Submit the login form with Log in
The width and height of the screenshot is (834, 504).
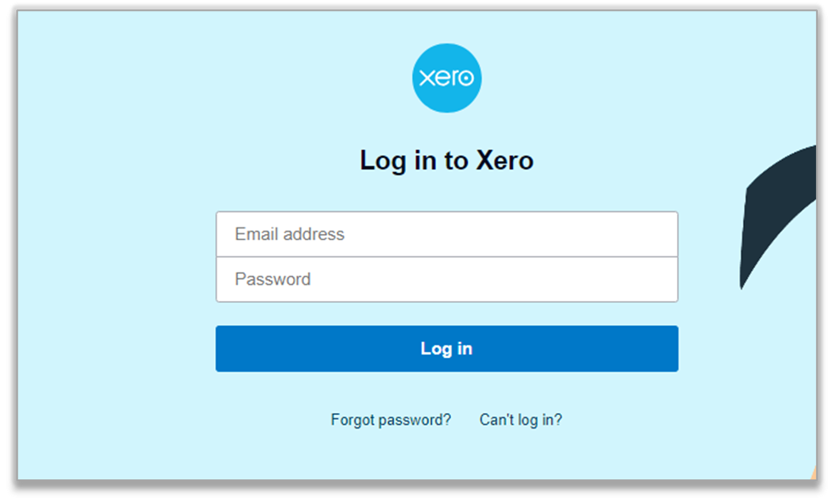pyautogui.click(x=447, y=348)
